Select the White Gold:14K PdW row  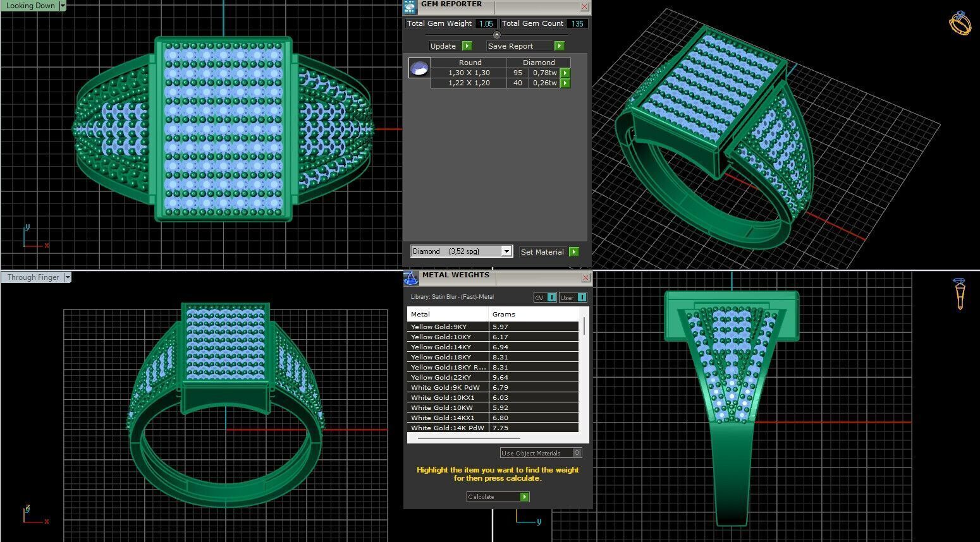493,428
